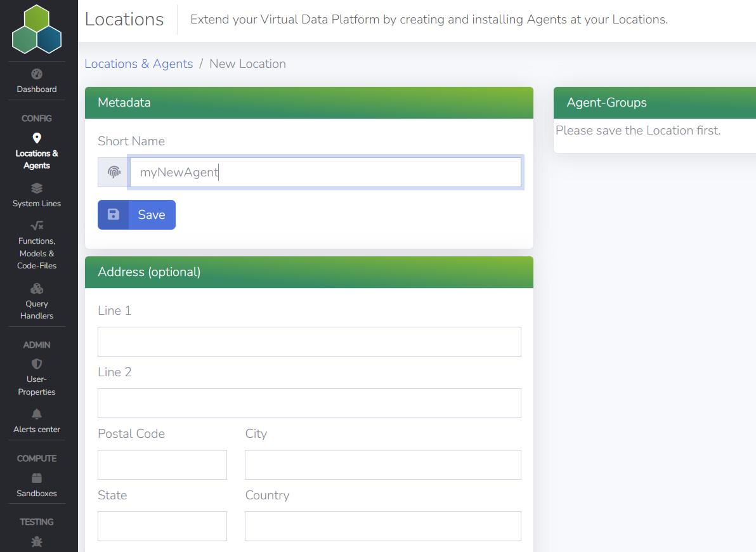Click the bug icon under Testing
756x552 pixels.
click(x=37, y=542)
